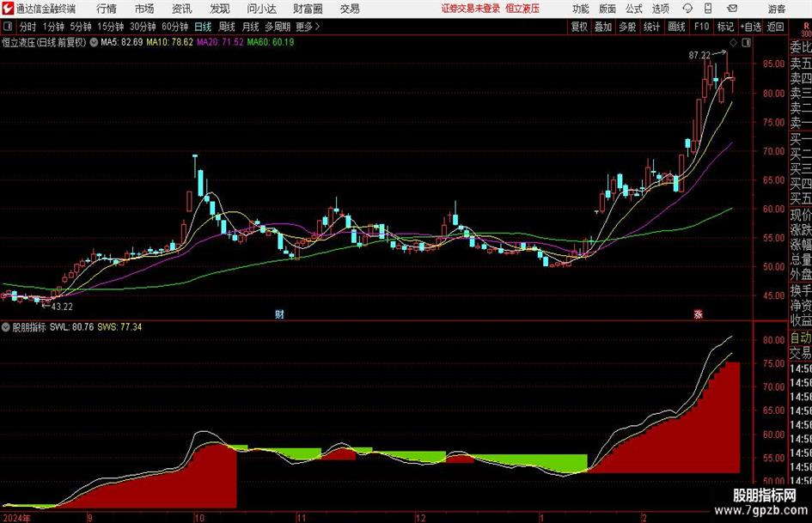Click the MA5: 82.69 value
The image size is (812, 523).
click(122, 42)
